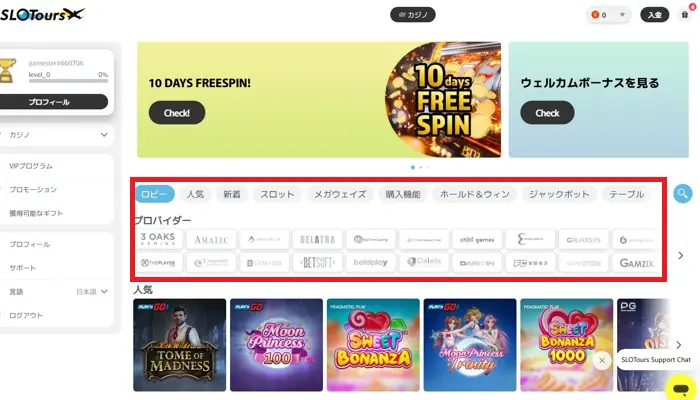This screenshot has width=700, height=400.
Task: Click the 入金 deposit button
Action: coord(654,15)
